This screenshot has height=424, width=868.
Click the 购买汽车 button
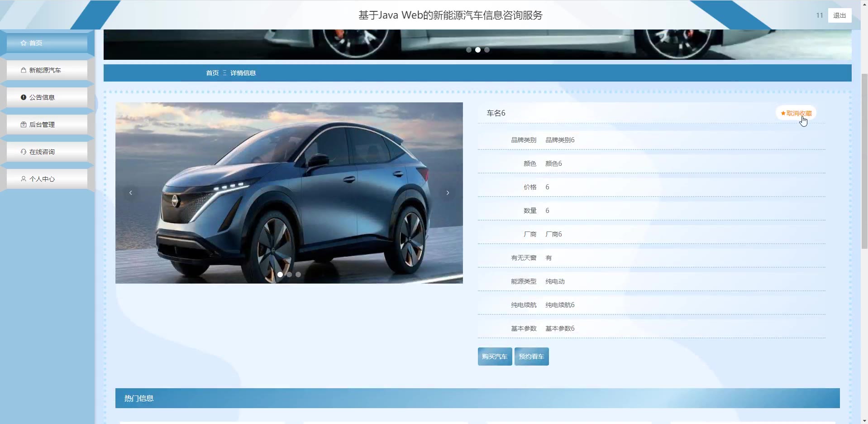coord(495,357)
